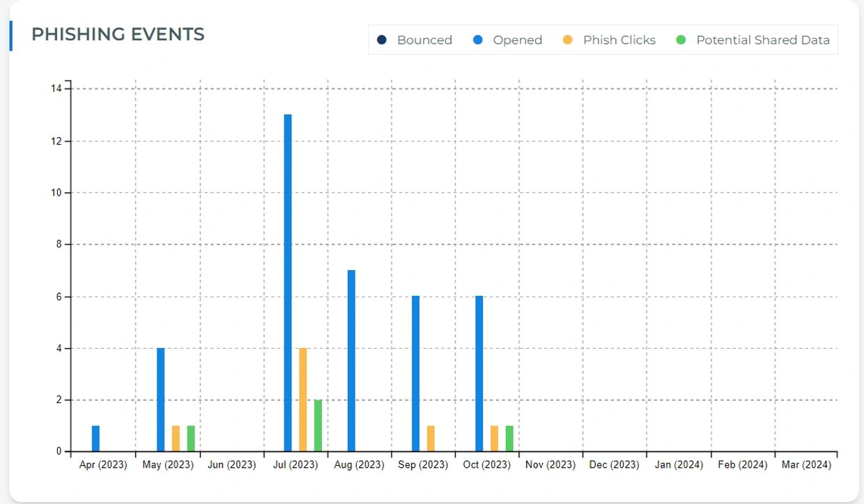Select the July 2023 Phish Clicks bar
The width and height of the screenshot is (864, 504).
pos(303,400)
